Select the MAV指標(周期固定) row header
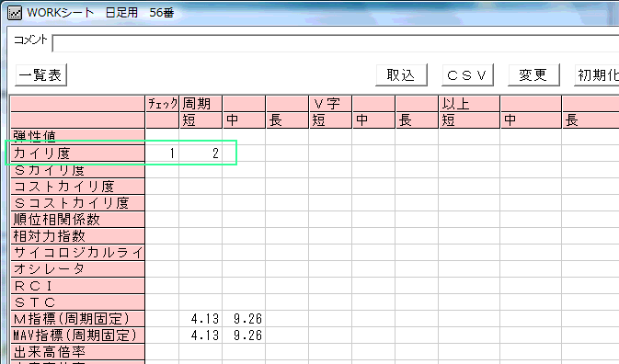 click(78, 336)
